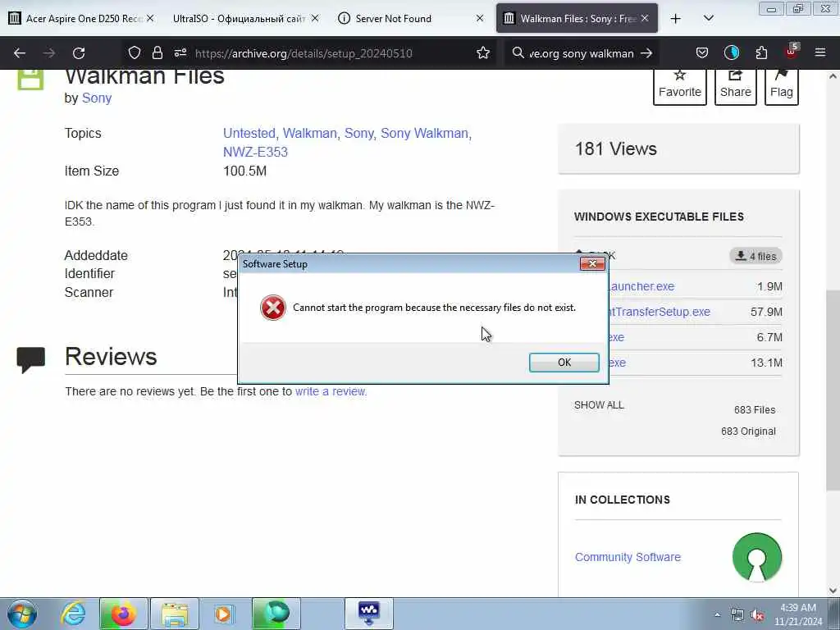Click the Reviews speech bubble icon
This screenshot has height=630, width=840.
pyautogui.click(x=31, y=359)
